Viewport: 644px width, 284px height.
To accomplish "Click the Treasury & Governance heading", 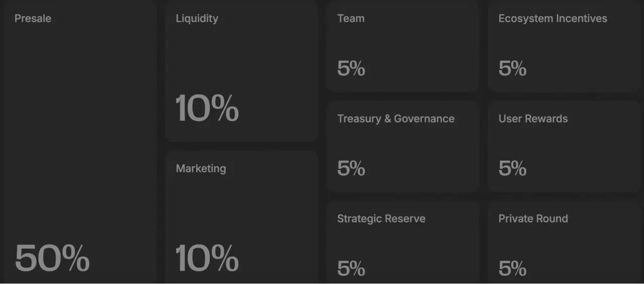I will pos(395,119).
